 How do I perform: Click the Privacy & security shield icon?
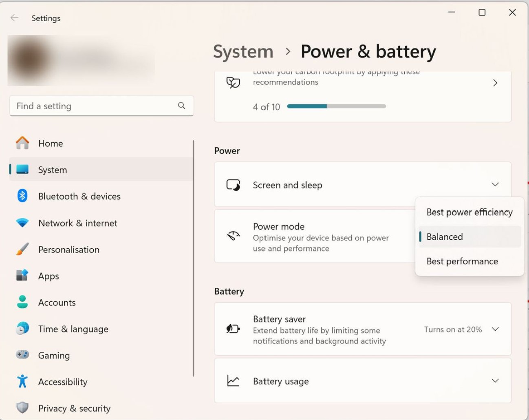click(x=22, y=408)
